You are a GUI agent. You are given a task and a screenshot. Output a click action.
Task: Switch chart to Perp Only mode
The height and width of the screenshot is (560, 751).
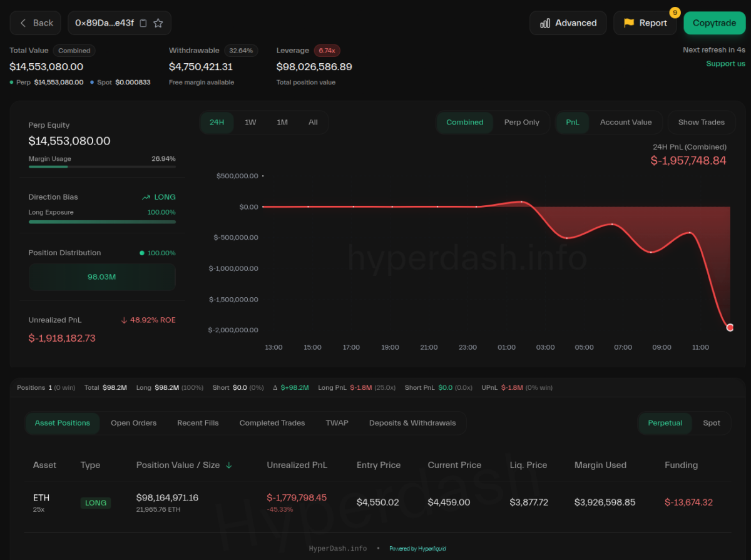click(521, 123)
